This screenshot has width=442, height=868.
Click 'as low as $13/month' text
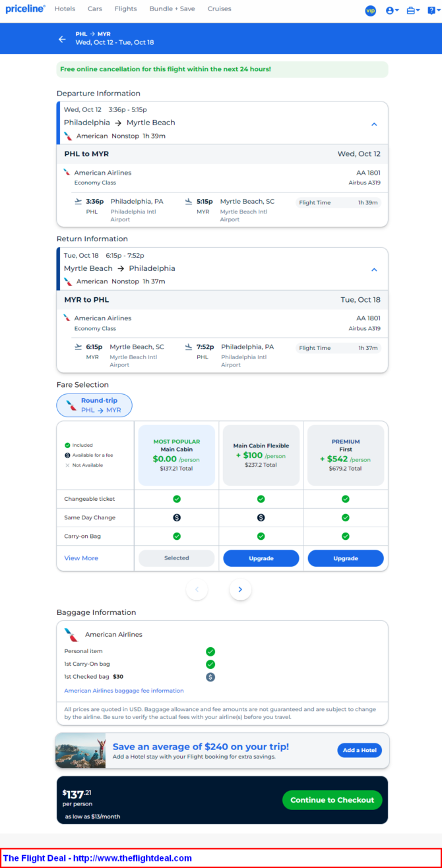[x=92, y=817]
